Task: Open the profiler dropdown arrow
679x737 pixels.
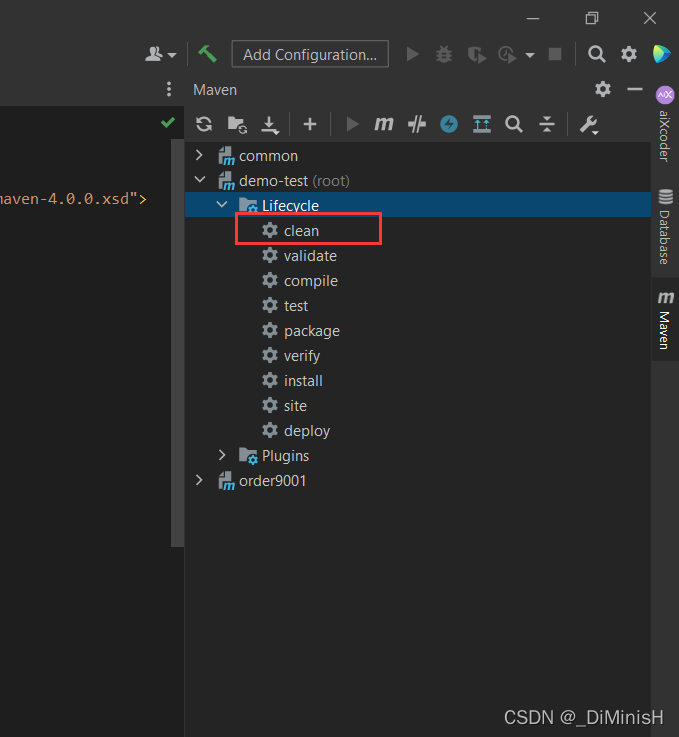Action: coord(530,55)
